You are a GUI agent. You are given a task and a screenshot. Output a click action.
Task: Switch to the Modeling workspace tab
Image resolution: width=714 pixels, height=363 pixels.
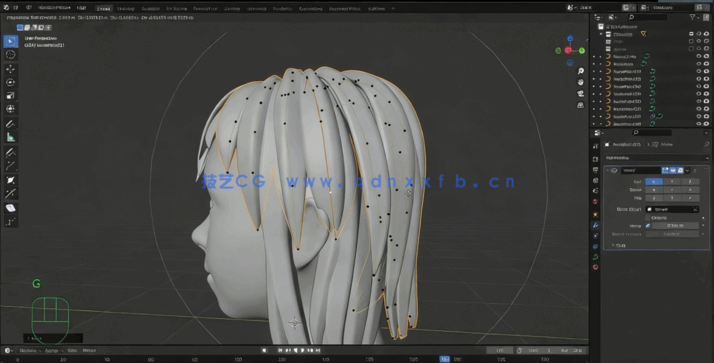(x=126, y=8)
